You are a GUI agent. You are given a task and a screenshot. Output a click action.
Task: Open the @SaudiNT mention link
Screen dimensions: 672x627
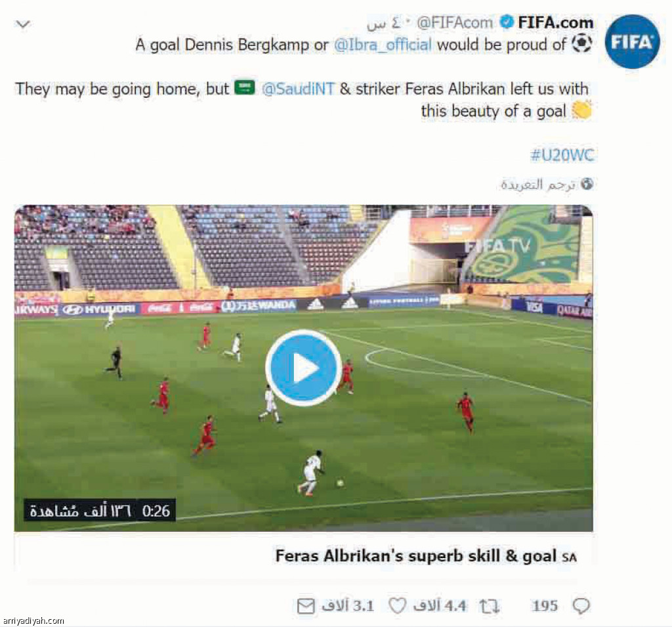tap(297, 89)
